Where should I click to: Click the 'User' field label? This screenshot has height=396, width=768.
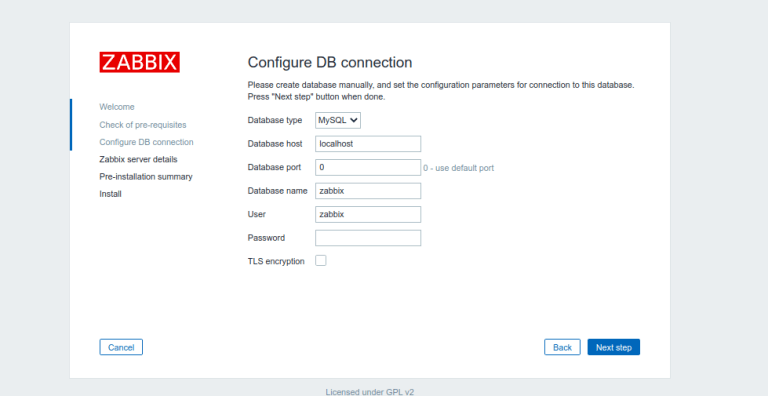coord(257,215)
